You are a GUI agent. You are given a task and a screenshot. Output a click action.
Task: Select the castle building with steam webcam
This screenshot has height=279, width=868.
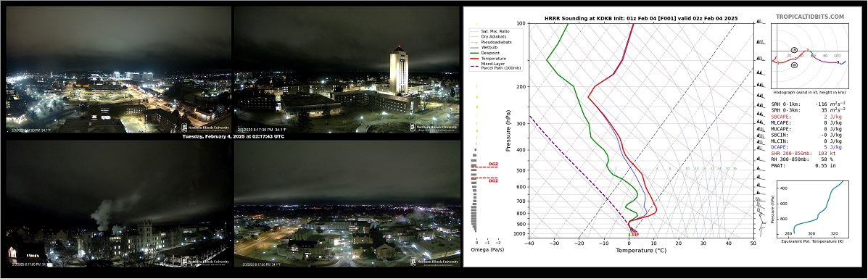coord(118,203)
